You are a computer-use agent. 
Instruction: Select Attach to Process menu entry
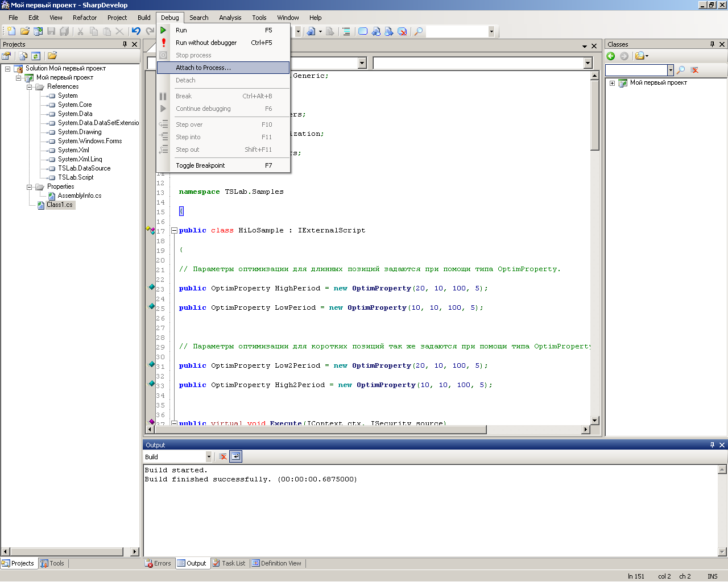[x=203, y=68]
